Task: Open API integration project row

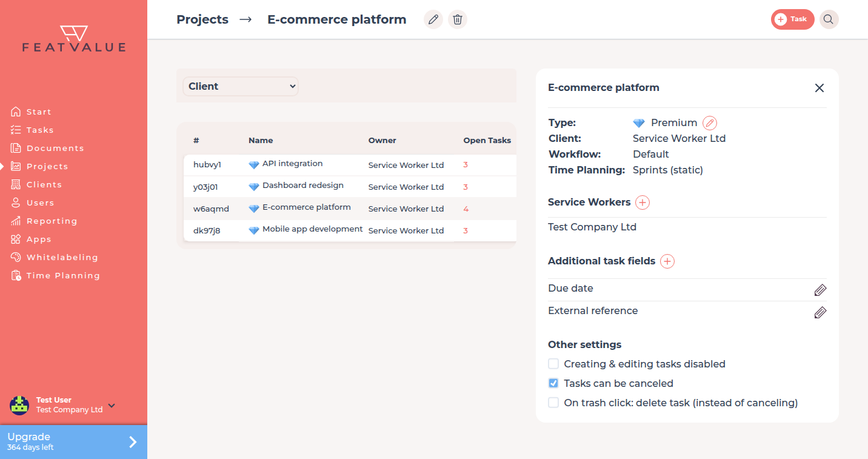Action: [350, 165]
